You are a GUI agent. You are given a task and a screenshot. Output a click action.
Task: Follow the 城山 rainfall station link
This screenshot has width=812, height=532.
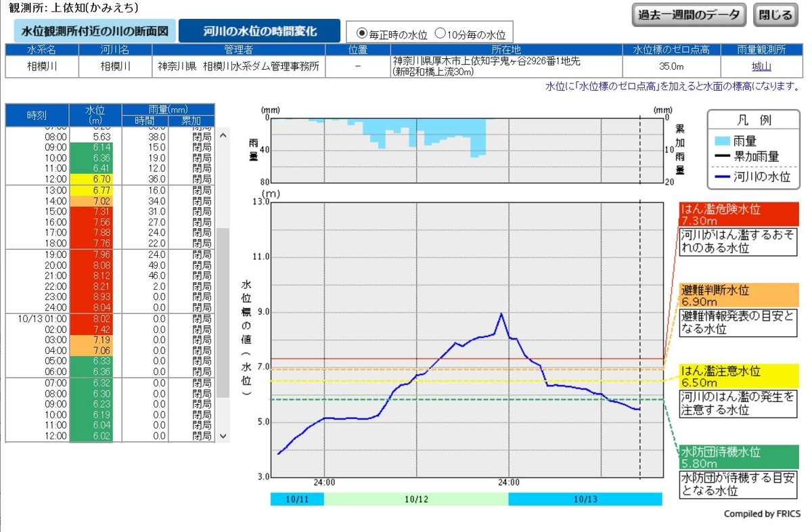761,66
